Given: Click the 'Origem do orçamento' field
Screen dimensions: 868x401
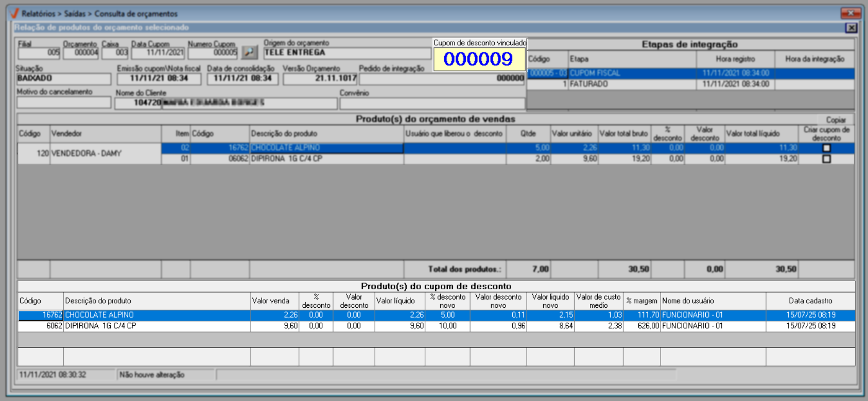Looking at the screenshot, I should (x=346, y=53).
